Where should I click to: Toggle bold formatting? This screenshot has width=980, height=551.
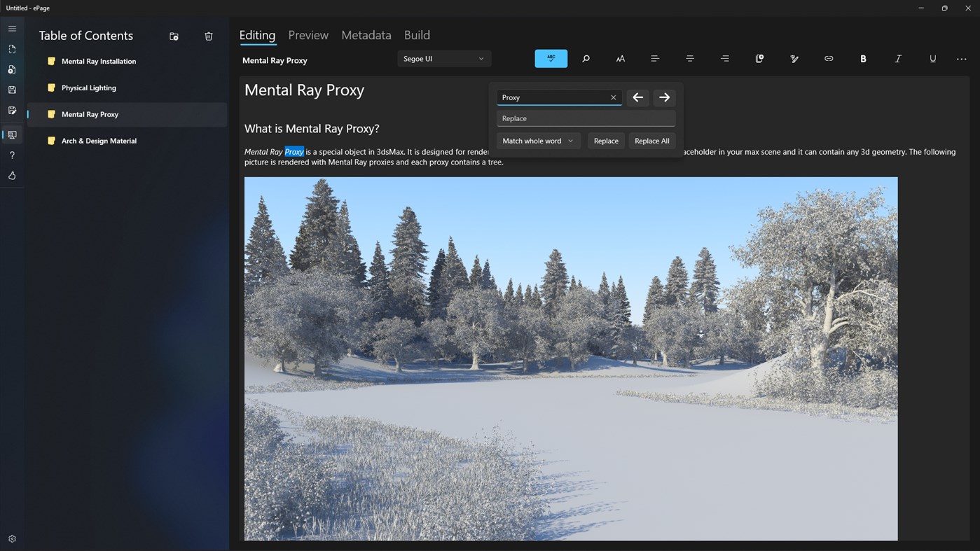point(863,59)
